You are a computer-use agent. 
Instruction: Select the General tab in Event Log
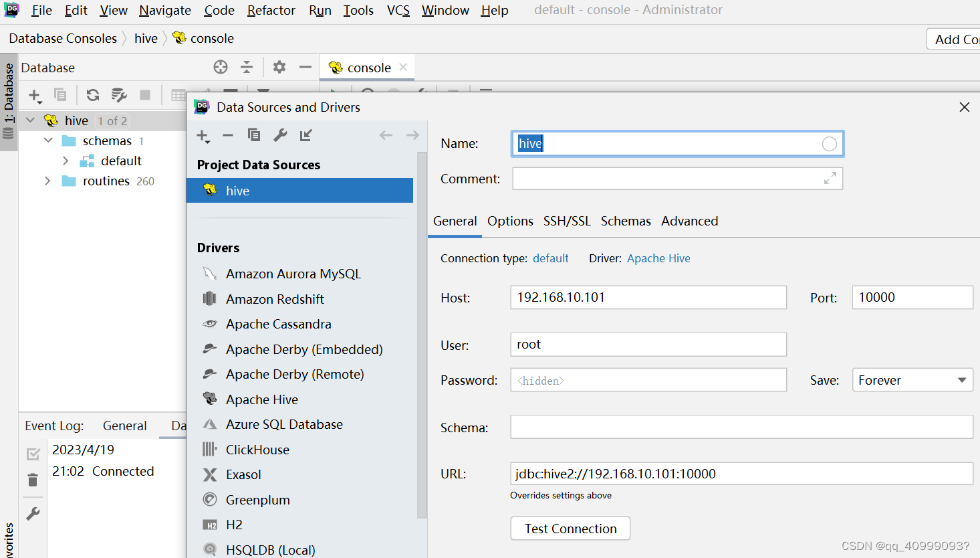click(x=124, y=426)
